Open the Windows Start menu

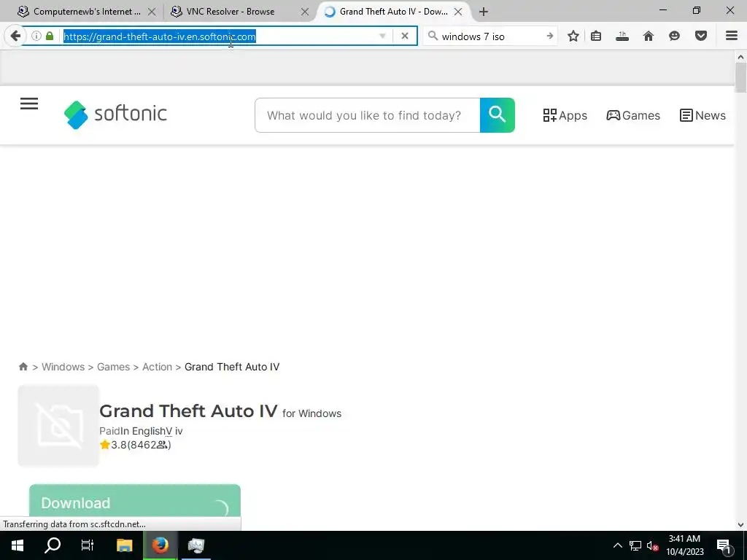coord(18,545)
